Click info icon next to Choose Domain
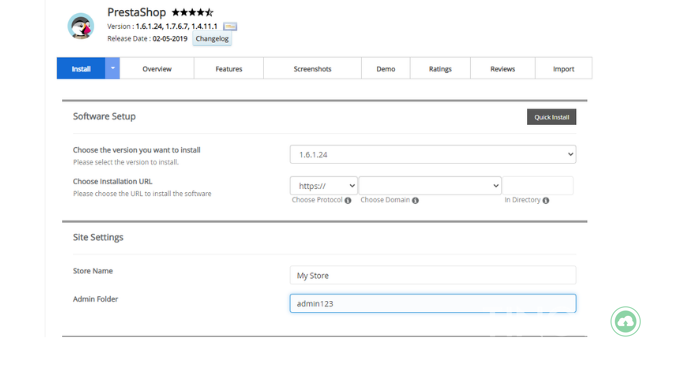Image resolution: width=700 pixels, height=375 pixels. pyautogui.click(x=415, y=200)
